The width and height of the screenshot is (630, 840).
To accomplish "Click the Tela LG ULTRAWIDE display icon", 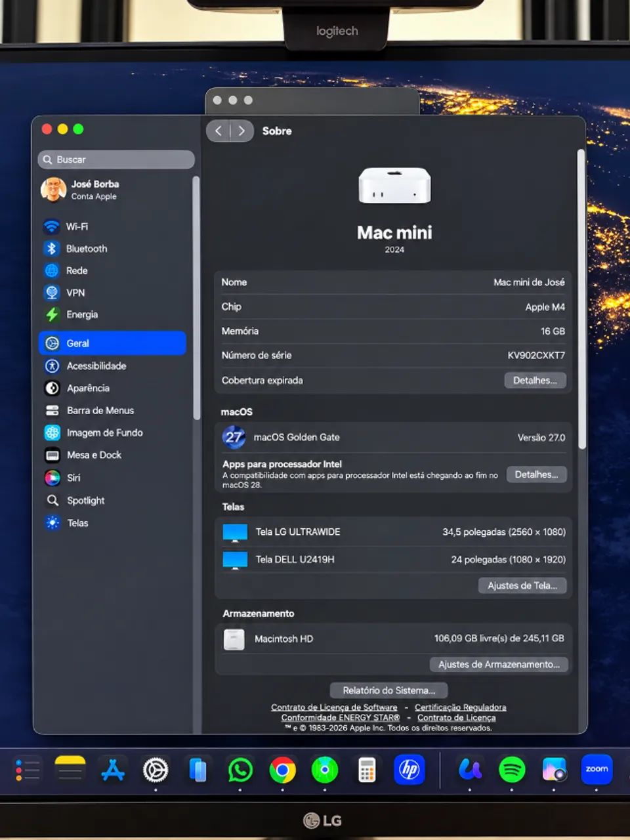I will point(235,533).
